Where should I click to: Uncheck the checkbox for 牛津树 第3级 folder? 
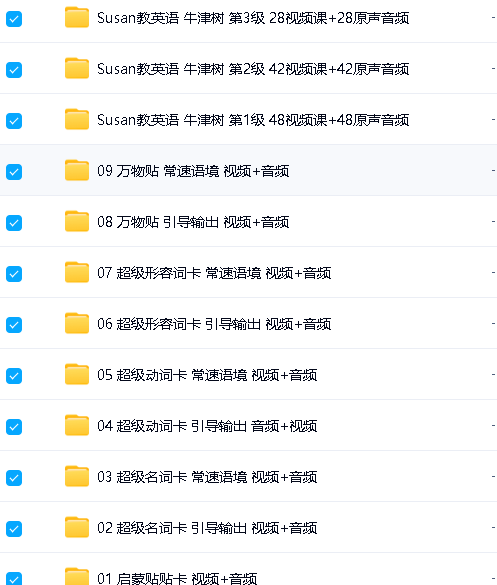(14, 19)
